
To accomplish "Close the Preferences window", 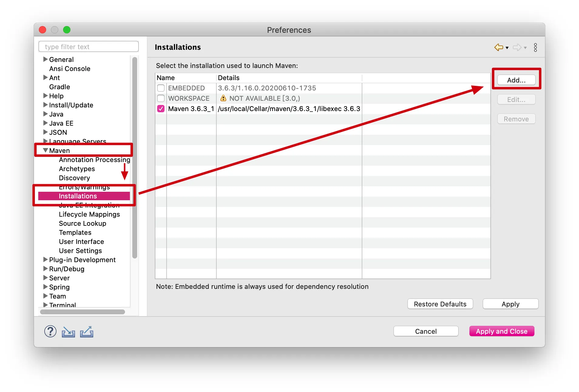I will [42, 30].
